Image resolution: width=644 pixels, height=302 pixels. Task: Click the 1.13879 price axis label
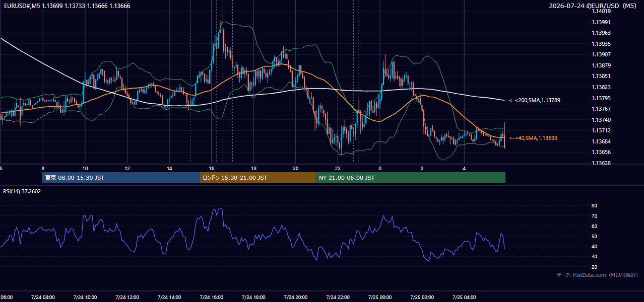pyautogui.click(x=601, y=65)
